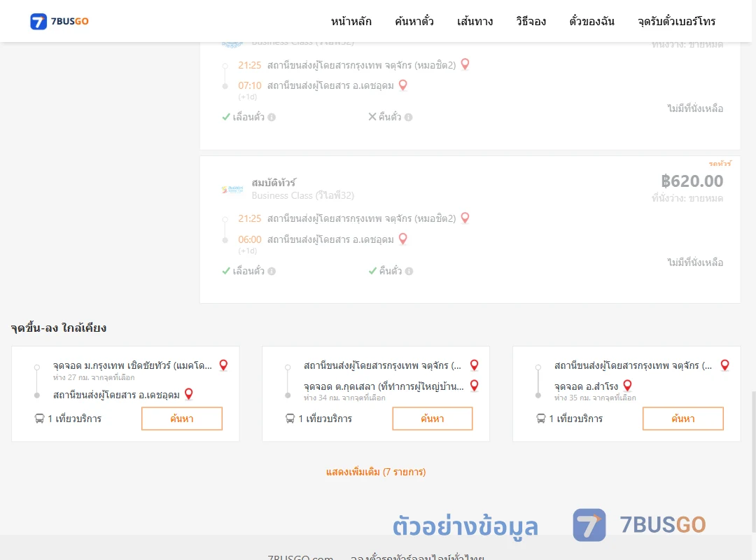
Task: Click info icon next to เลื่อนตั๋ว in 07:10 trip
Action: coord(272,117)
